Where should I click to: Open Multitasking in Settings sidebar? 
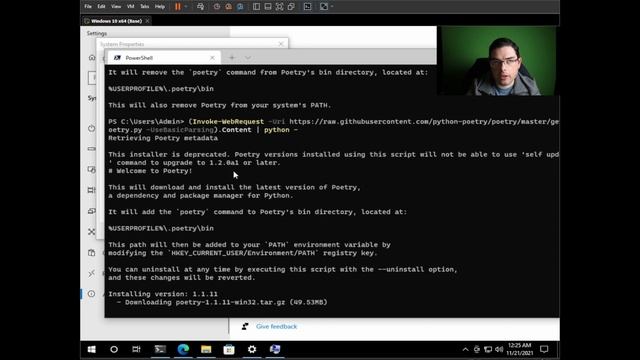[x=91, y=190]
